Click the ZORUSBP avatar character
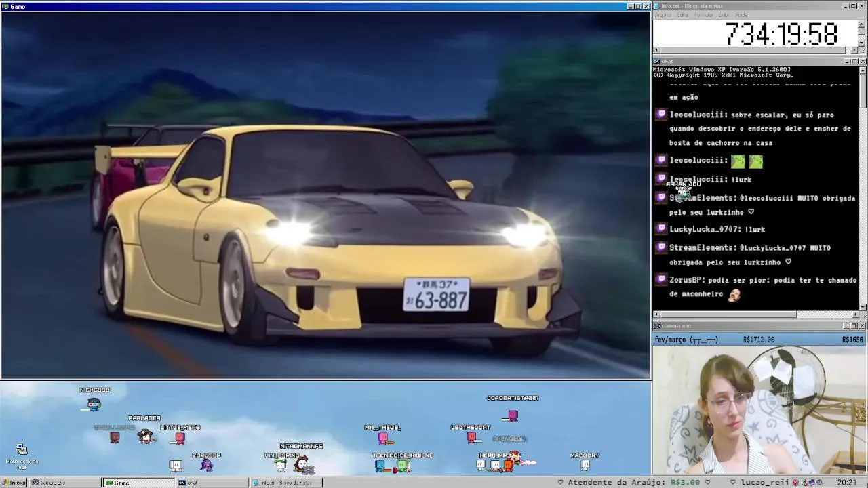868x488 pixels. coord(206,466)
